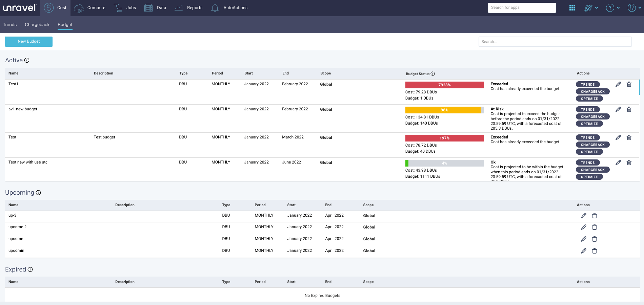Click the Expired section info icon

click(30, 269)
